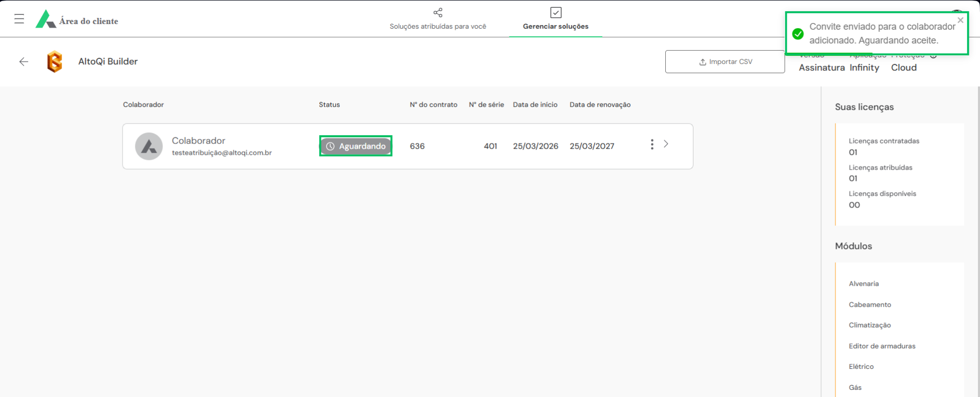Click the Aguardando status badge
The image size is (980, 397).
point(356,146)
